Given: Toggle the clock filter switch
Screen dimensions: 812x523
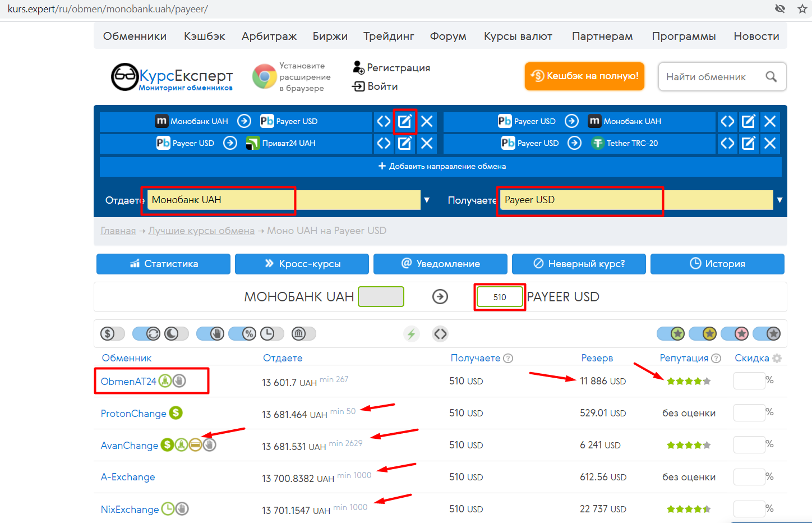Looking at the screenshot, I should 272,334.
